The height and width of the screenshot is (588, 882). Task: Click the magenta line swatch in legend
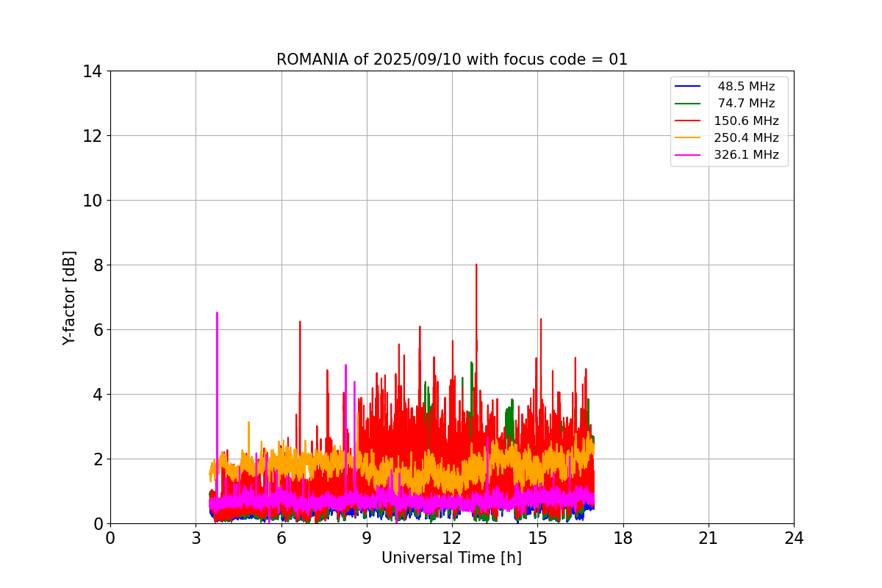688,155
